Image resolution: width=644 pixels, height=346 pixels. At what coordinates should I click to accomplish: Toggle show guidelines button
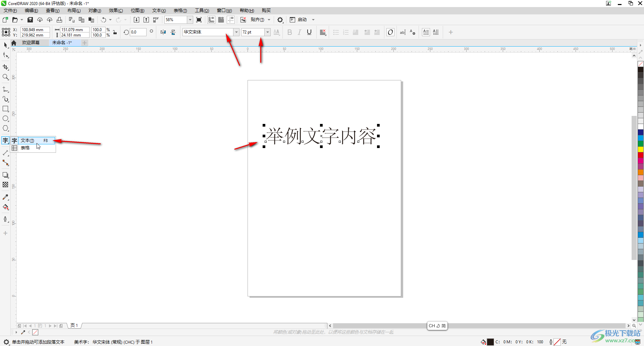(231, 20)
